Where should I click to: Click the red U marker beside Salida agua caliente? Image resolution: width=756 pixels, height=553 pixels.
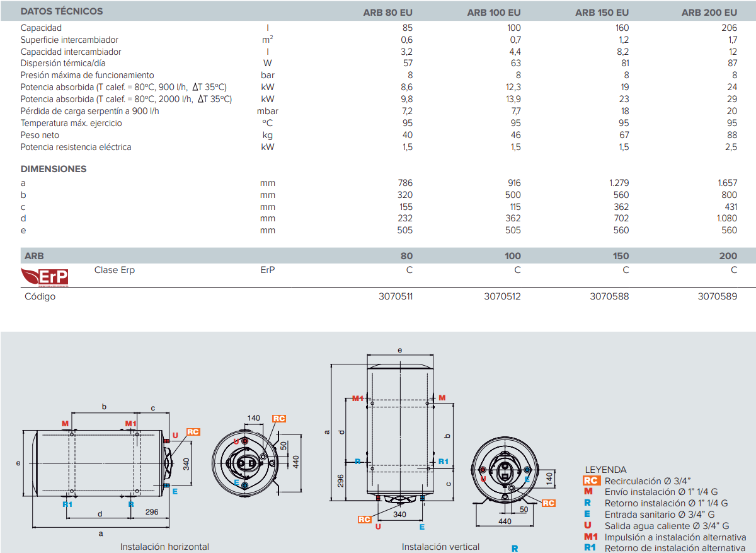click(588, 525)
